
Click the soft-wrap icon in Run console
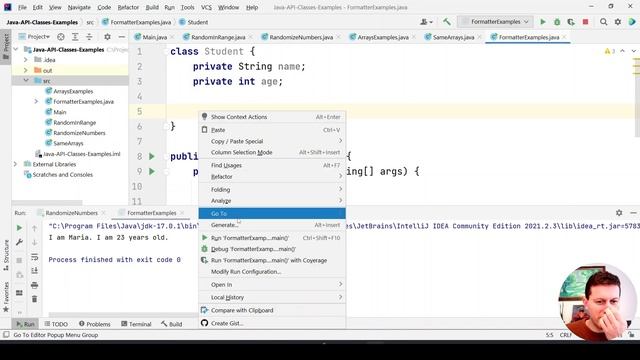tap(35, 257)
